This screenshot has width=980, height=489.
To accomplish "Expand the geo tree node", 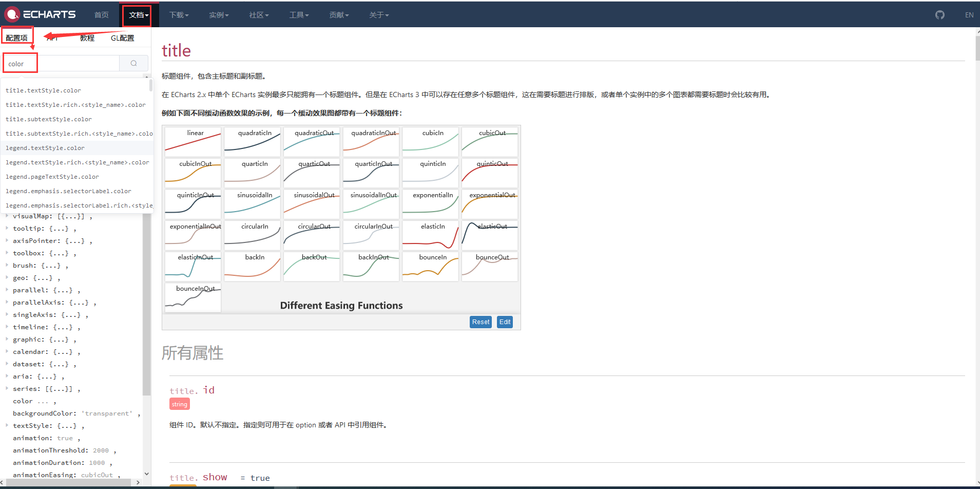I will 7,277.
